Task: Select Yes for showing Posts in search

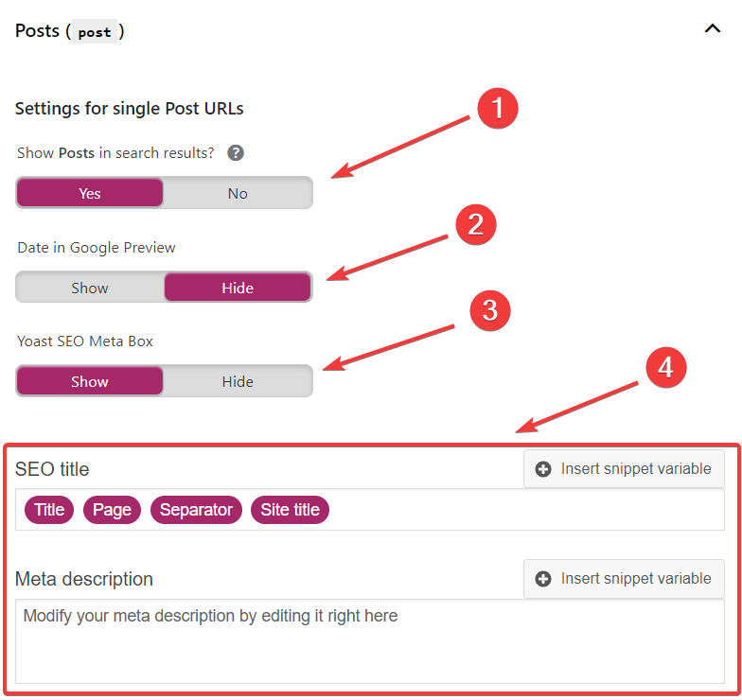Action: tap(90, 193)
